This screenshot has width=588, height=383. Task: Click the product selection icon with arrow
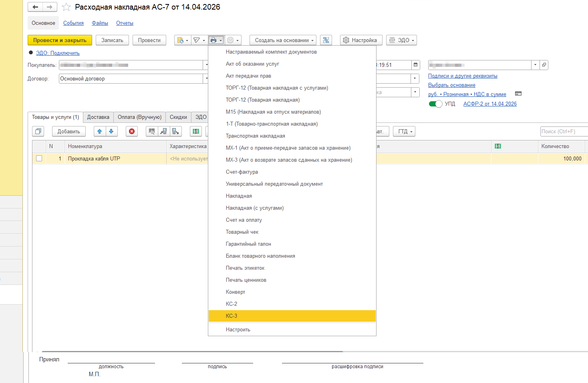point(175,131)
